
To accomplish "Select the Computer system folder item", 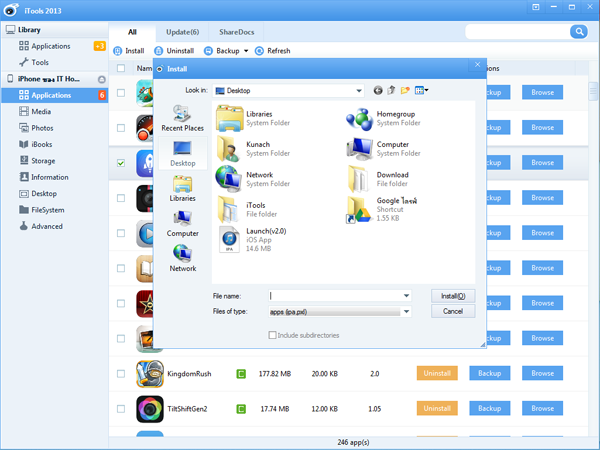I will click(x=383, y=149).
